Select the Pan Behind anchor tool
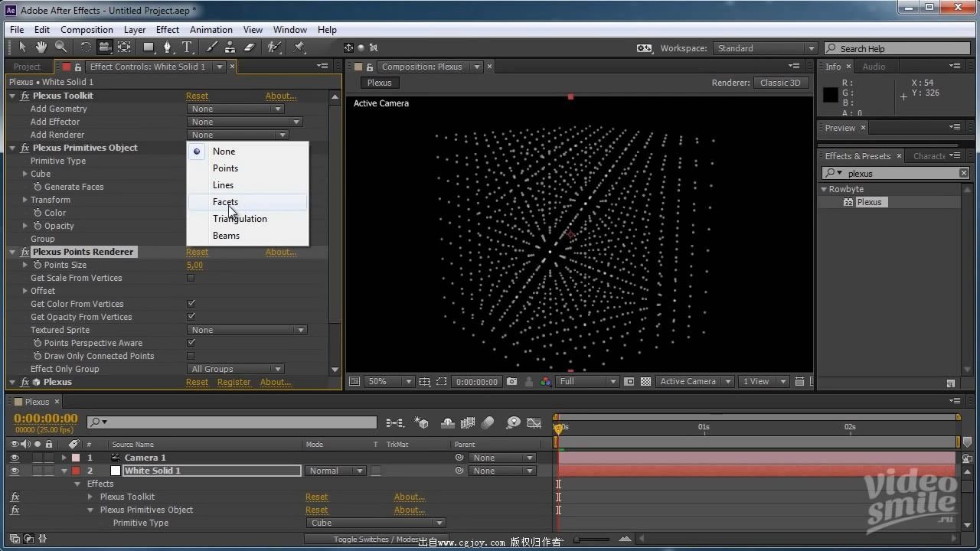The image size is (980, 551). [x=124, y=47]
